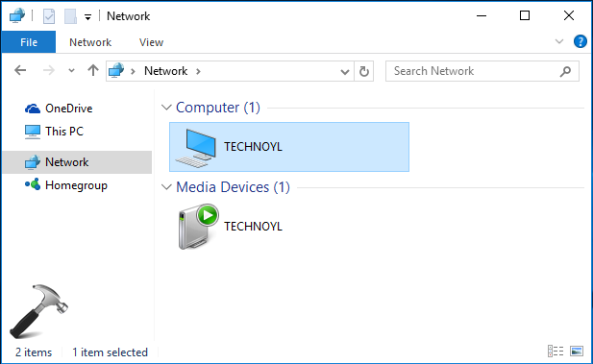593x364 pixels.
Task: Open the File menu tab
Action: point(29,42)
